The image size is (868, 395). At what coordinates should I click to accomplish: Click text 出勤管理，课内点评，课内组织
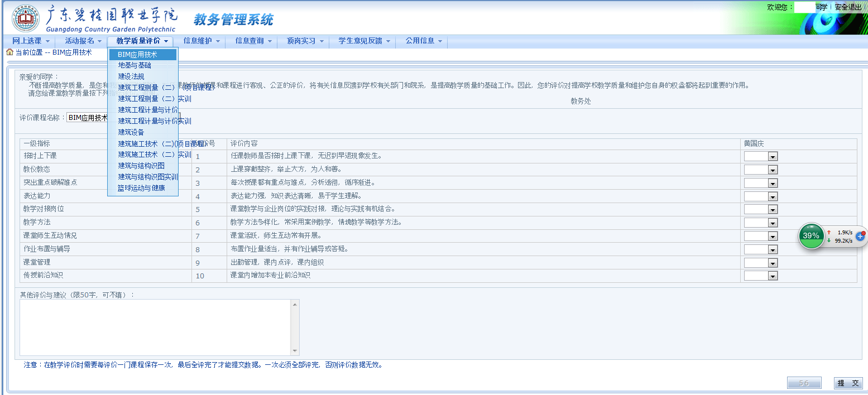277,262
